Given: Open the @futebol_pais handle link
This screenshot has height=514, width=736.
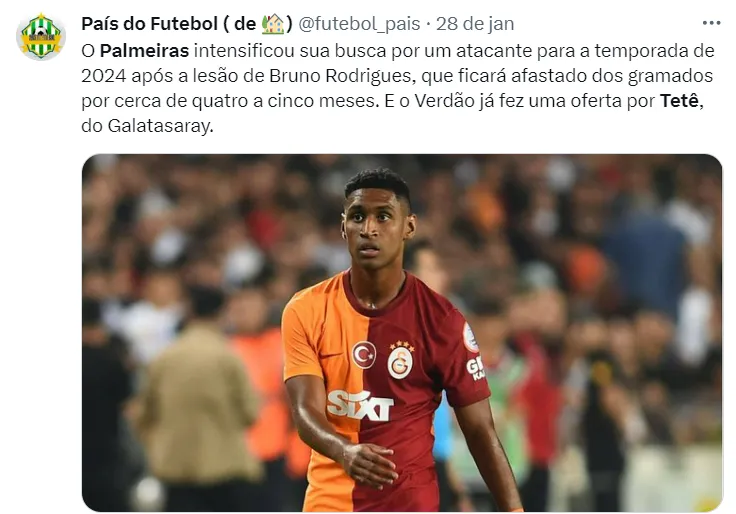Looking at the screenshot, I should click(359, 23).
